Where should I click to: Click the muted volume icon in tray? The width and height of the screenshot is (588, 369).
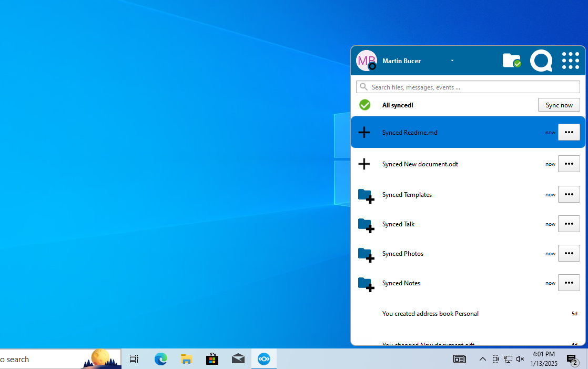coord(520,359)
